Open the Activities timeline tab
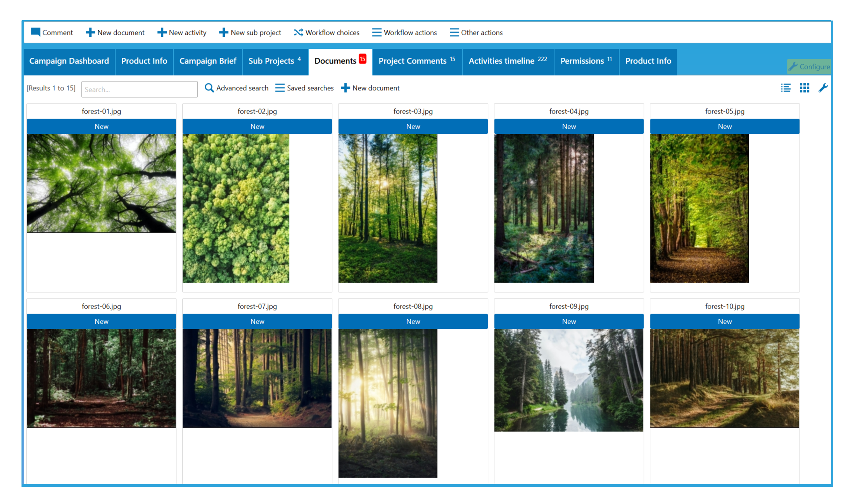853x504 pixels. pos(508,61)
